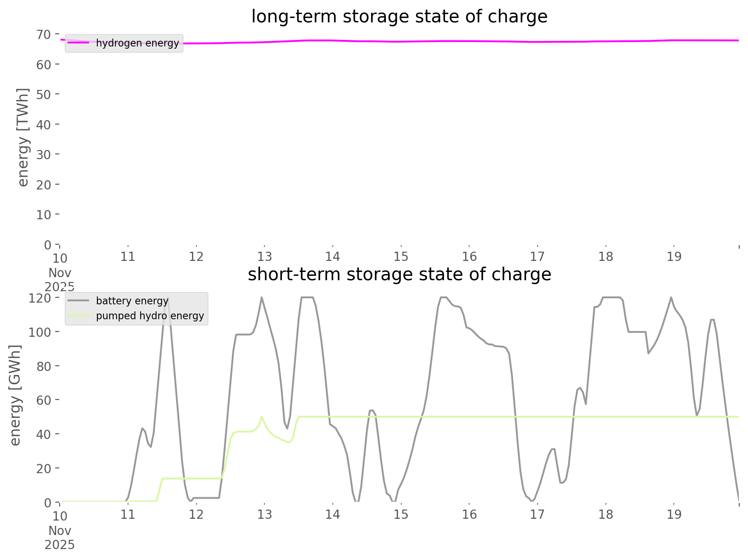Click the light green pumped hydro legend swatch

[78, 316]
